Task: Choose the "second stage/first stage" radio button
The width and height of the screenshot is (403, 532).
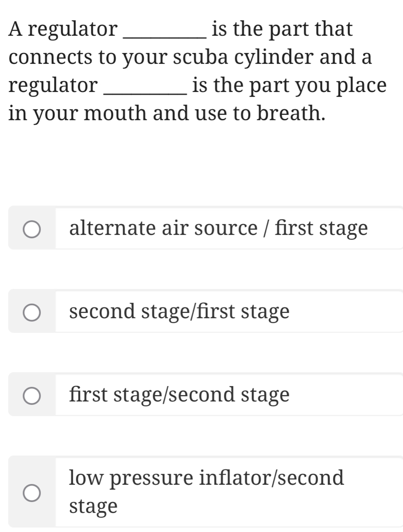Action: [31, 312]
